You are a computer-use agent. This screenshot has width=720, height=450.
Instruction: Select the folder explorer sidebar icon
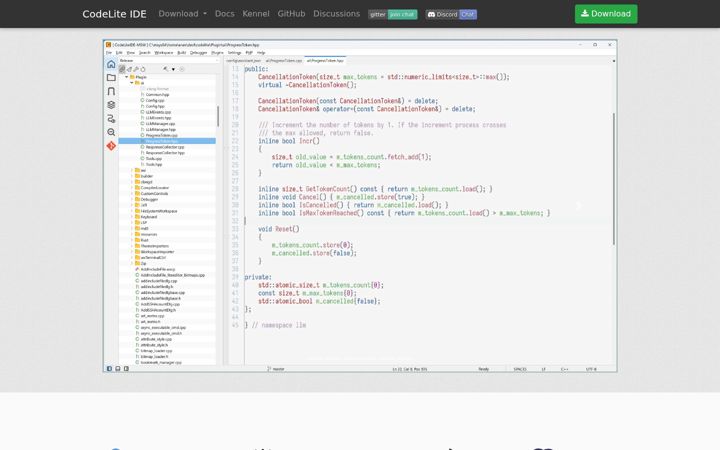click(x=111, y=78)
